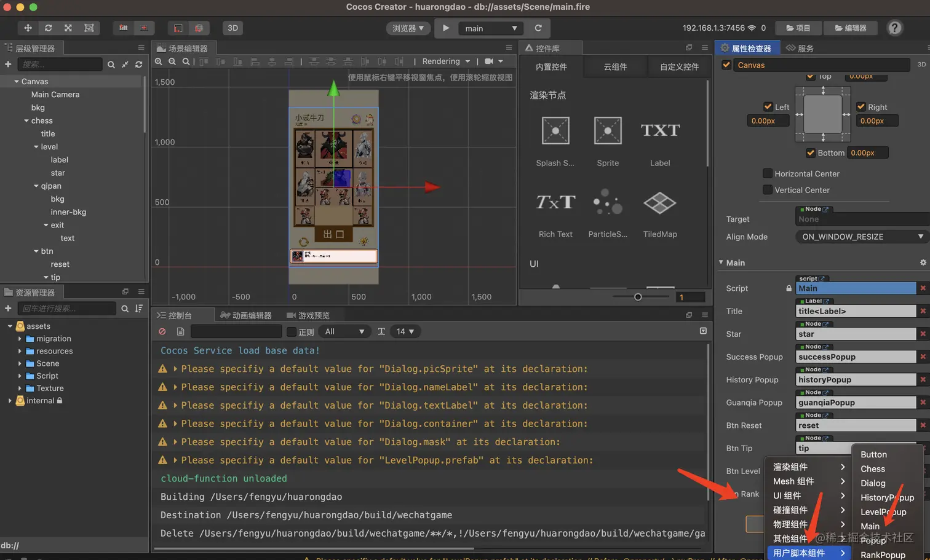Switch to the 游戏预览 tab

pyautogui.click(x=308, y=315)
